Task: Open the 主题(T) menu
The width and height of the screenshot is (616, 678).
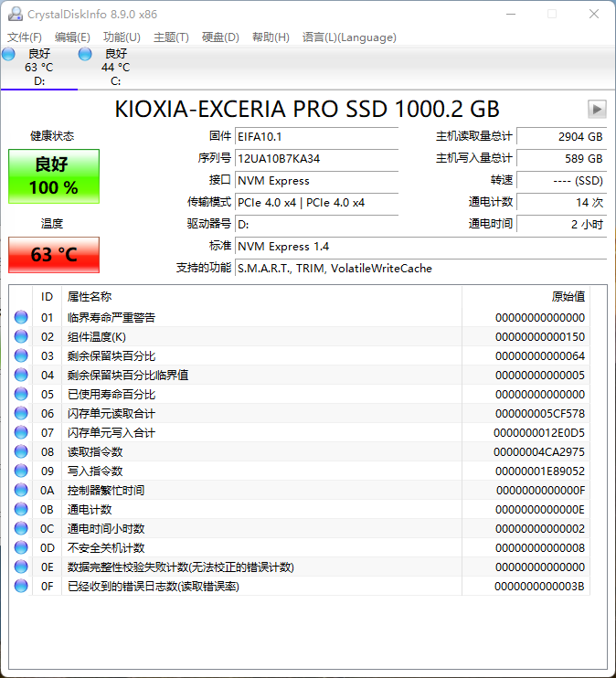Action: pos(171,37)
